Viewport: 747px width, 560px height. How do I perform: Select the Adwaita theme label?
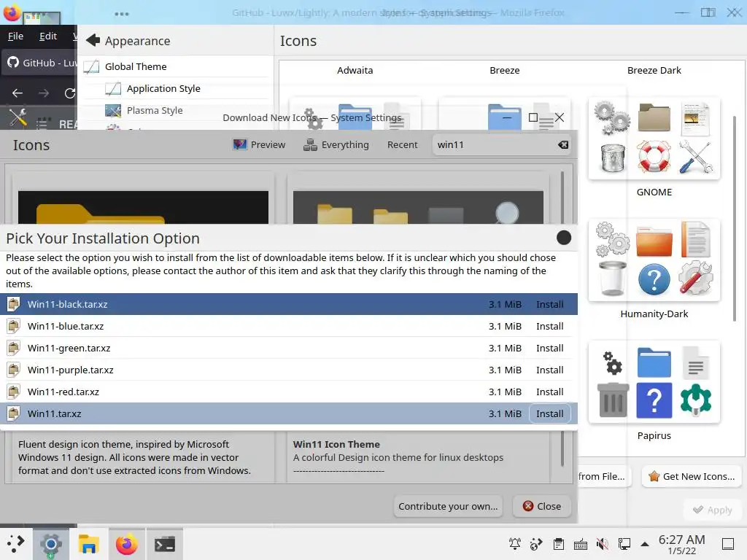tap(355, 71)
